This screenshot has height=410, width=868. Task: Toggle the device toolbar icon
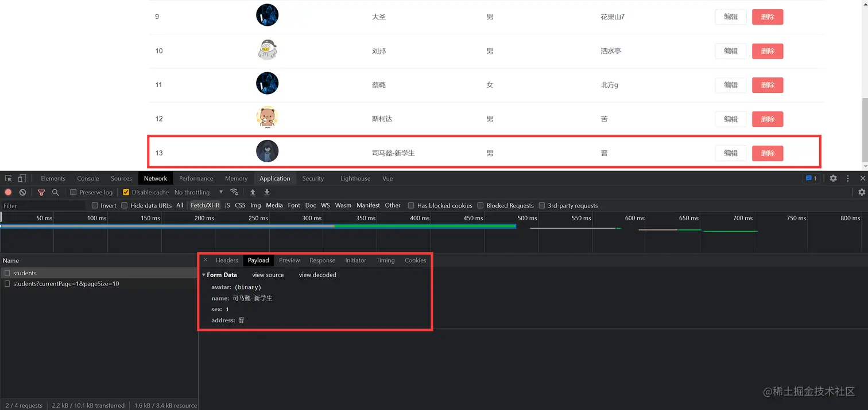tap(22, 178)
